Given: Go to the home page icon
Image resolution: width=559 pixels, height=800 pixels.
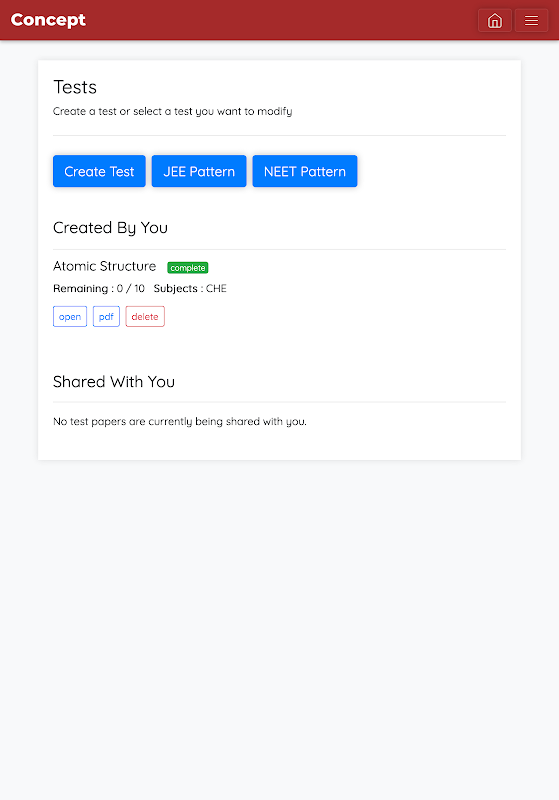Looking at the screenshot, I should pos(495,20).
